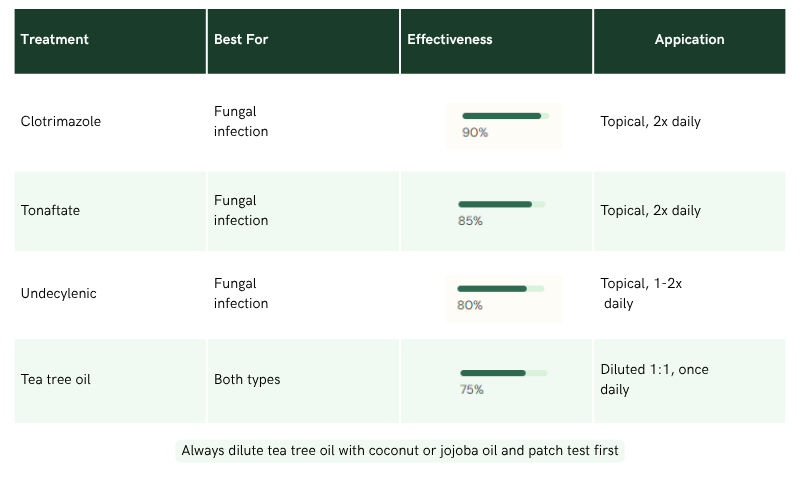Click the 75% effectiveness progress bar
This screenshot has height=480, width=800.
click(503, 373)
